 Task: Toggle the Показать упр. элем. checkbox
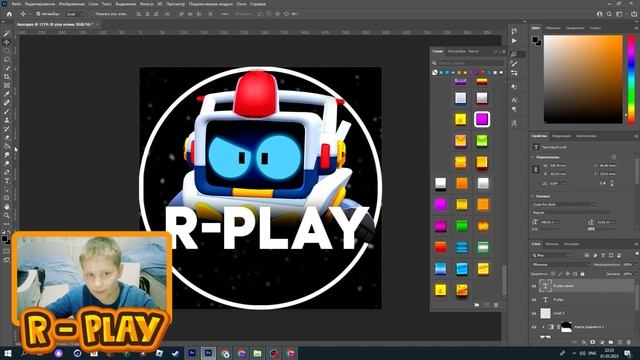[x=91, y=14]
